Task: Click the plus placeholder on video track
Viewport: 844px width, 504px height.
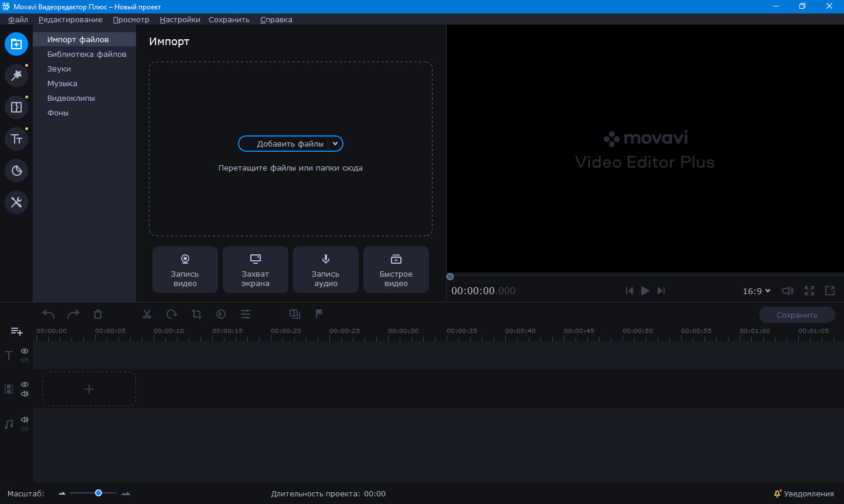Action: pyautogui.click(x=89, y=389)
